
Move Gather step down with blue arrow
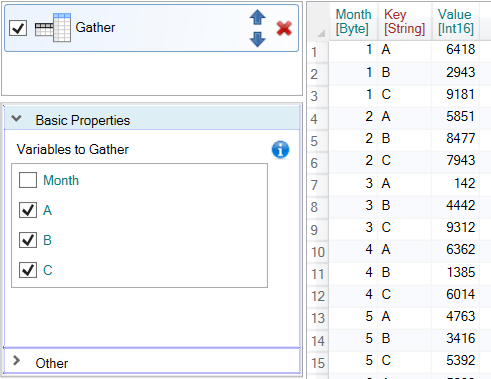(x=257, y=39)
